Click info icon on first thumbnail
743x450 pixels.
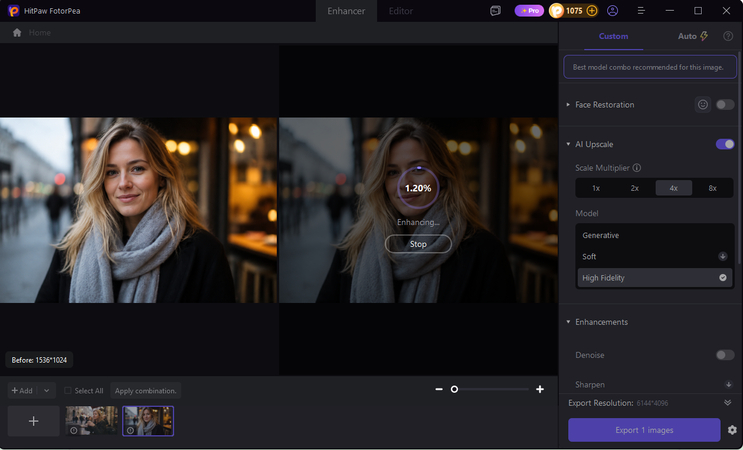point(74,430)
